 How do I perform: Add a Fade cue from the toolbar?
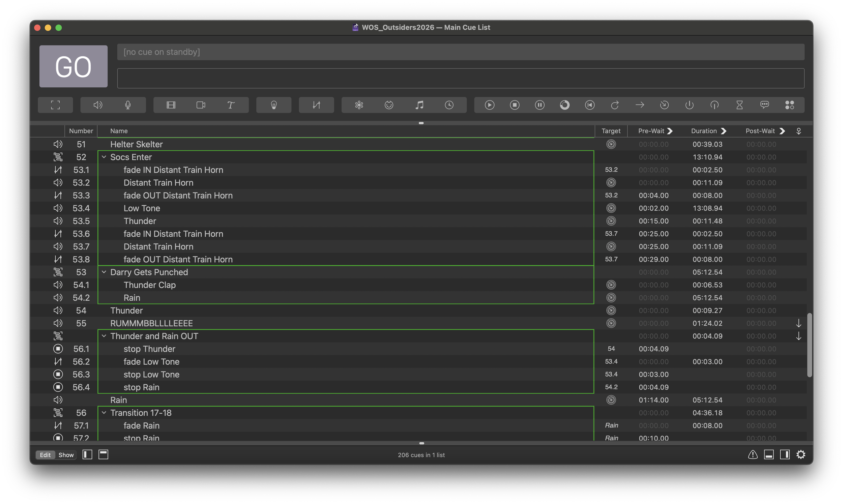[x=316, y=105]
